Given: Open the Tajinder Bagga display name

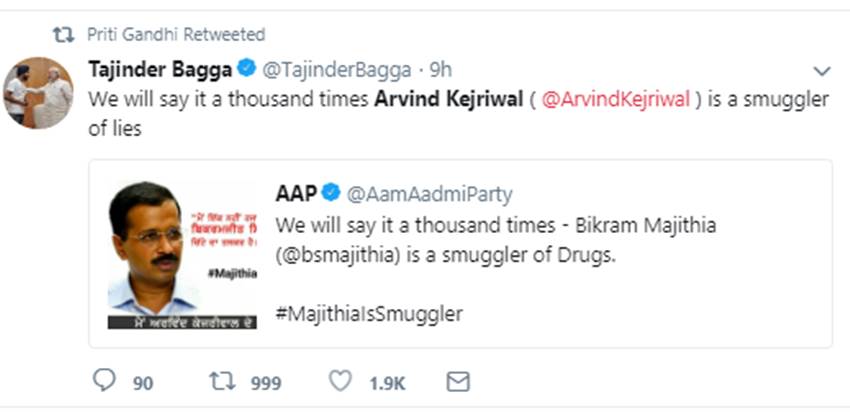Looking at the screenshot, I should point(160,69).
